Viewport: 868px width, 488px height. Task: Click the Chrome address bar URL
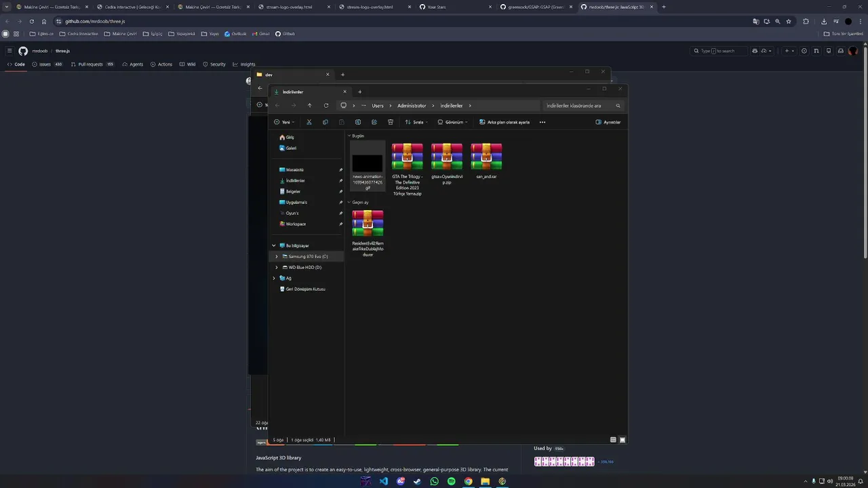click(x=95, y=21)
